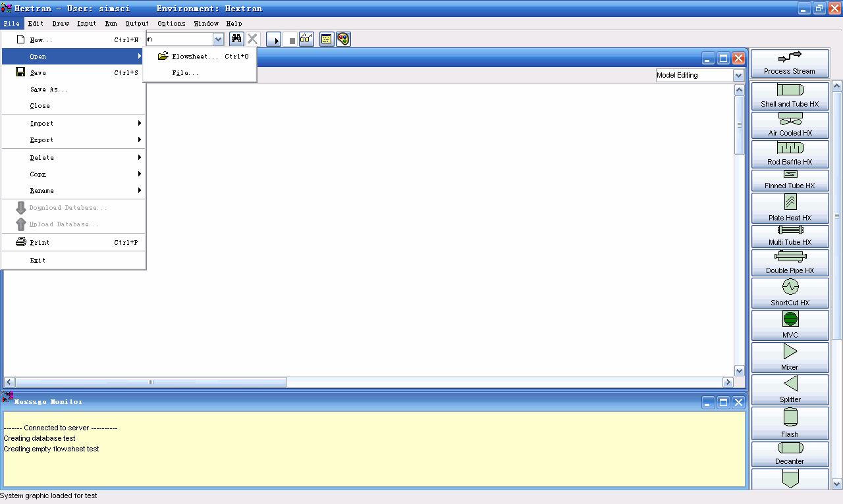Click status text 'System graphic loaded for test'
Image resolution: width=843 pixels, height=504 pixels.
(49, 495)
